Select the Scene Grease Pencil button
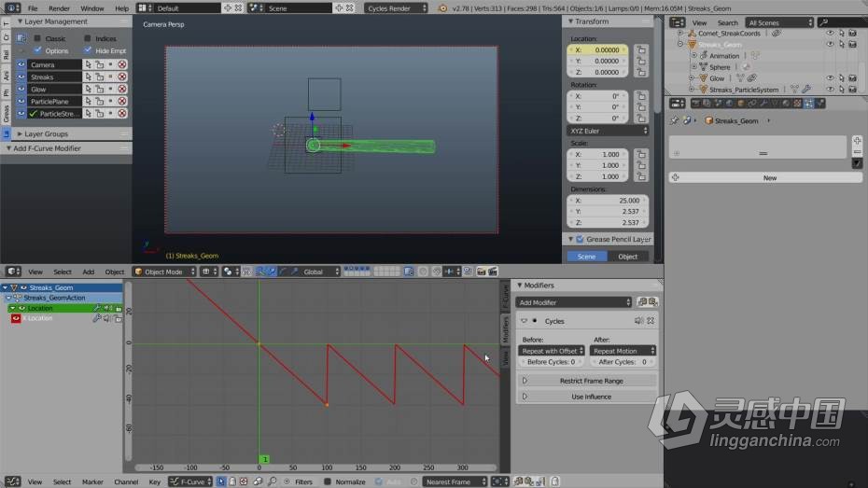Image resolution: width=868 pixels, height=488 pixels. point(586,257)
